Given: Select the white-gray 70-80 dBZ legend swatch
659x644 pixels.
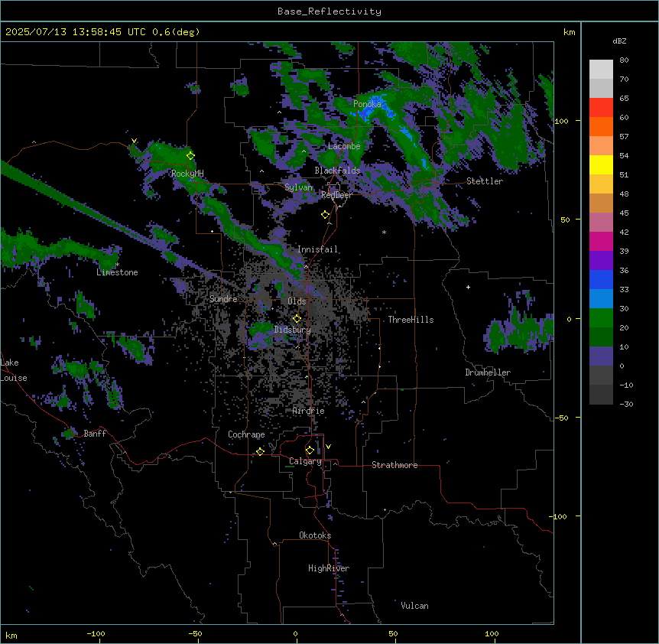Looking at the screenshot, I should (601, 70).
